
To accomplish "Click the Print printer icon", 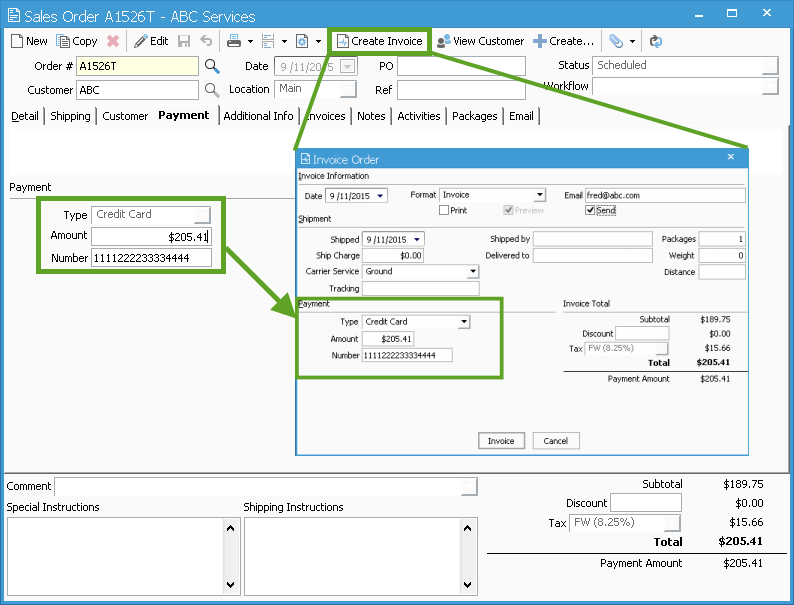I will 233,41.
